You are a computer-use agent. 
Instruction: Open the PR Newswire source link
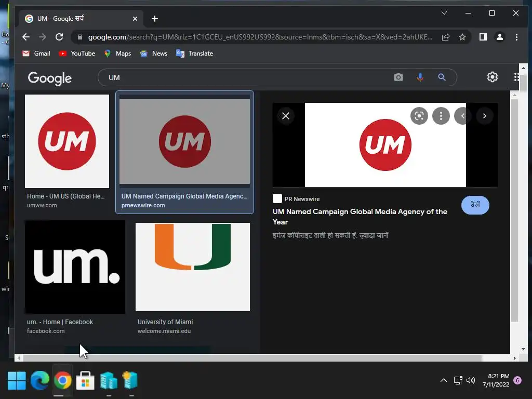296,199
